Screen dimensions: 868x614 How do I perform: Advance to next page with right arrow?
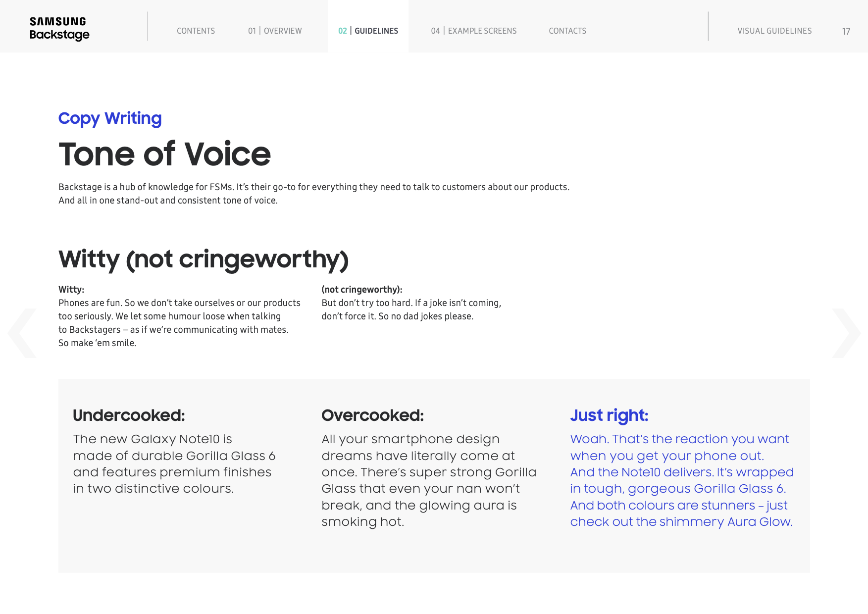pos(846,333)
